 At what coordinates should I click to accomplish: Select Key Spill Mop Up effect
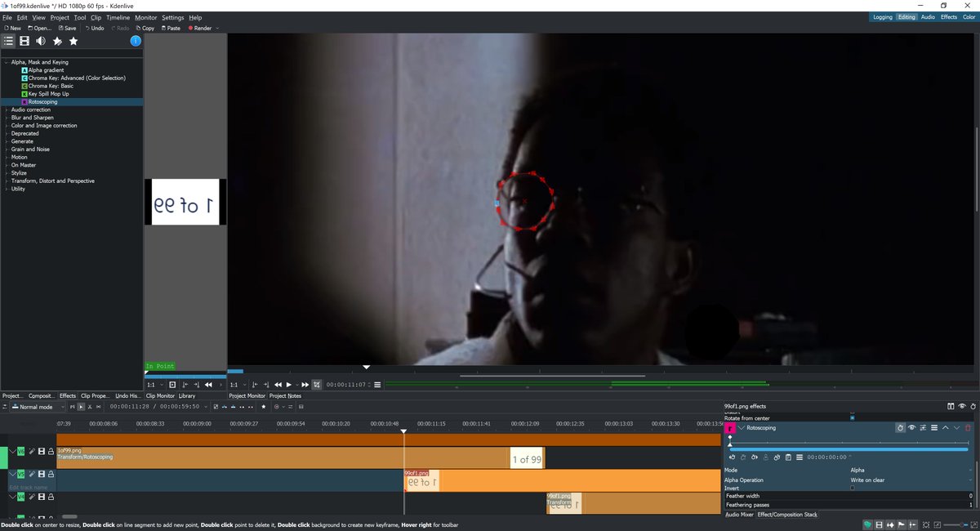point(48,94)
